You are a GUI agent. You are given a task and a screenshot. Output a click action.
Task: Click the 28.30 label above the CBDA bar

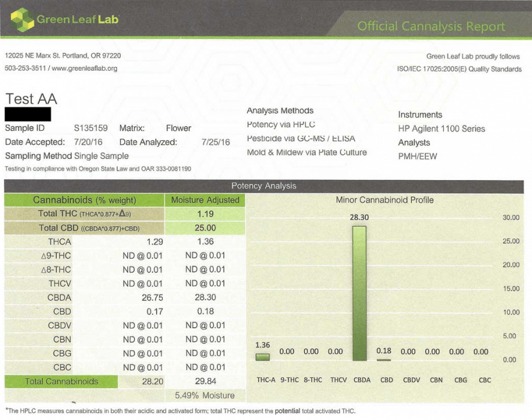(x=359, y=217)
